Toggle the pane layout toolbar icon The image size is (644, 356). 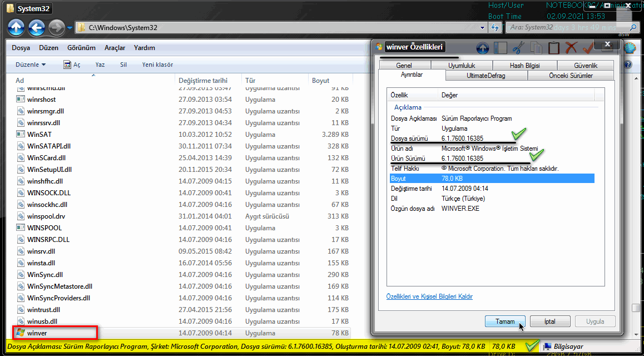pyautogui.click(x=501, y=48)
